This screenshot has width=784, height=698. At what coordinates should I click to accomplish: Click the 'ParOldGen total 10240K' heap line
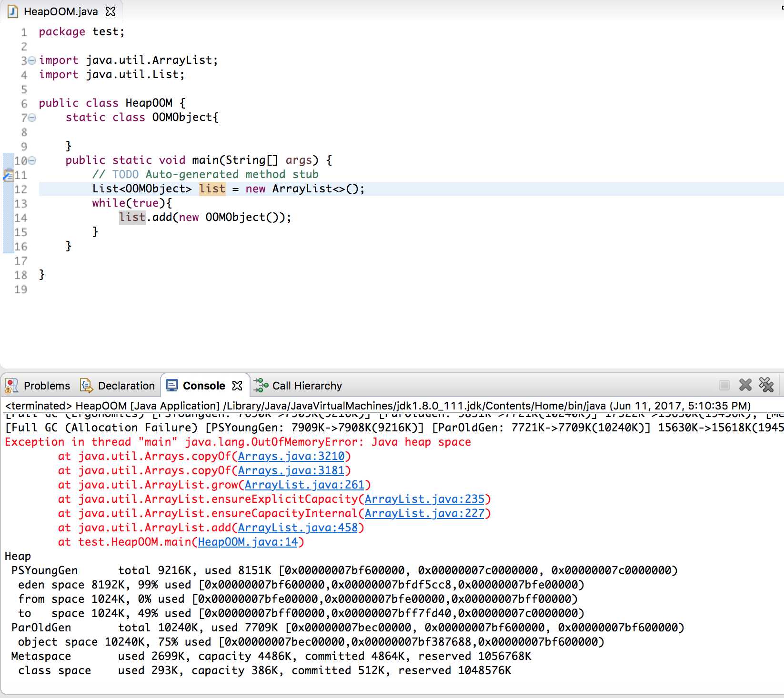coord(348,628)
